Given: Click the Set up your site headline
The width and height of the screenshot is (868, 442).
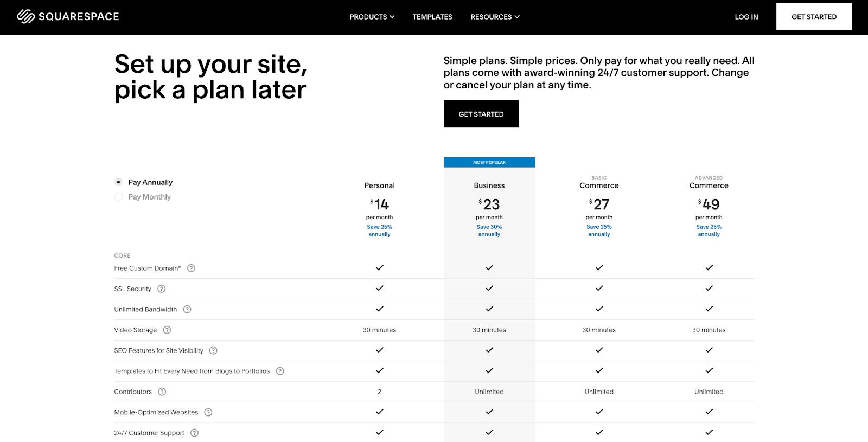Looking at the screenshot, I should click(211, 77).
